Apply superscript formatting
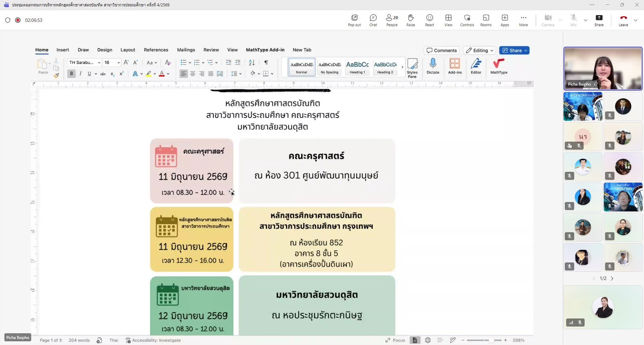This screenshot has width=644, height=345. coord(121,74)
